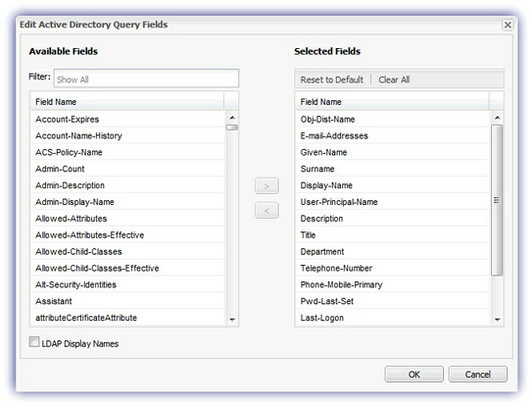Sort by Available Fields 'Field Name' header

(127, 102)
